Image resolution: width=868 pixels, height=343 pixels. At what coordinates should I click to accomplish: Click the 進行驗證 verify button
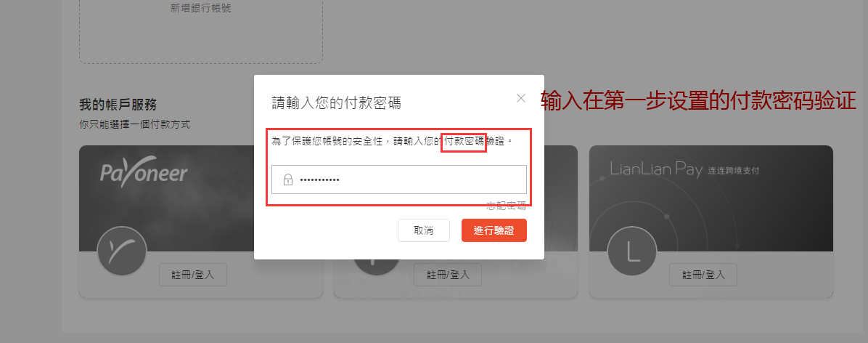point(494,230)
